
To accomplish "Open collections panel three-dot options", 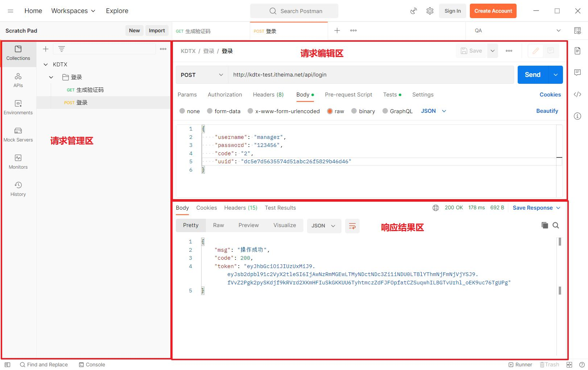I will [x=163, y=49].
